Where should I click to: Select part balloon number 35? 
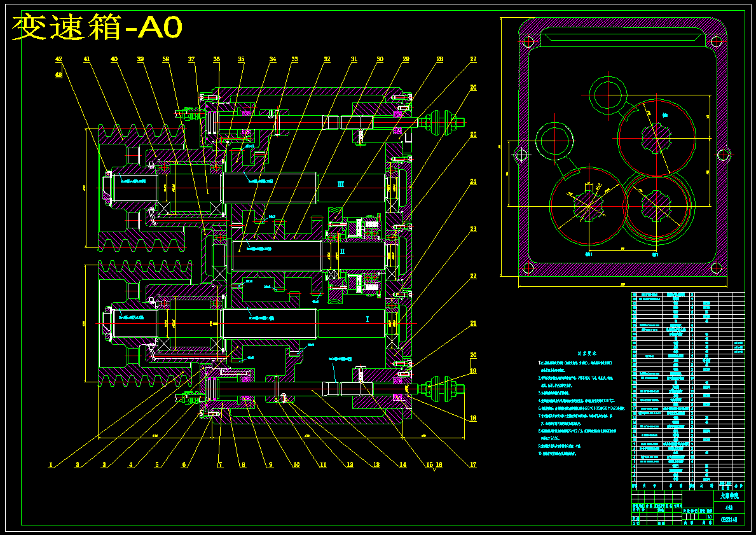click(241, 59)
